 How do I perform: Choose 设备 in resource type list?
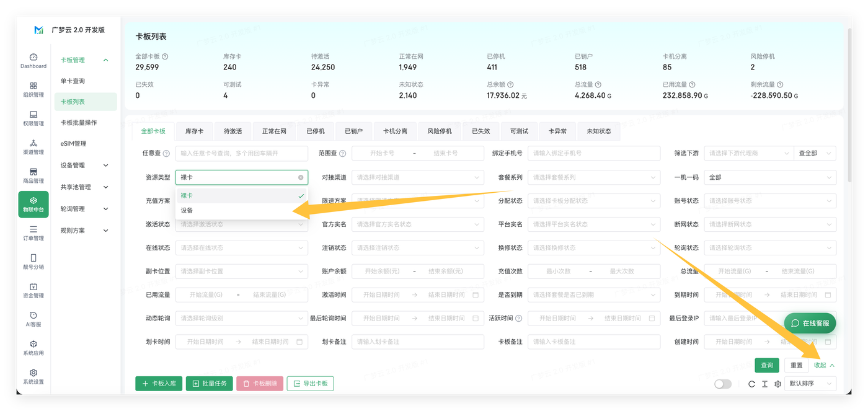click(x=242, y=211)
